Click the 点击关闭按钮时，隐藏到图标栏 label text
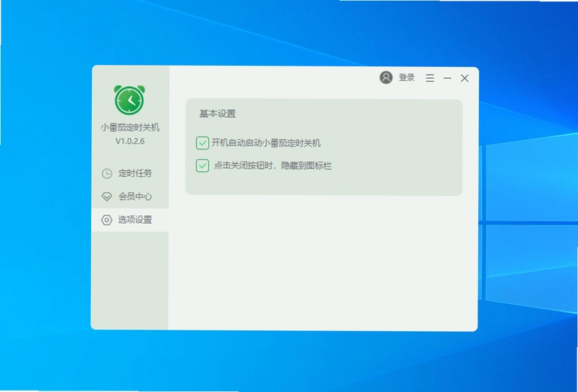578x392 pixels. pos(273,166)
